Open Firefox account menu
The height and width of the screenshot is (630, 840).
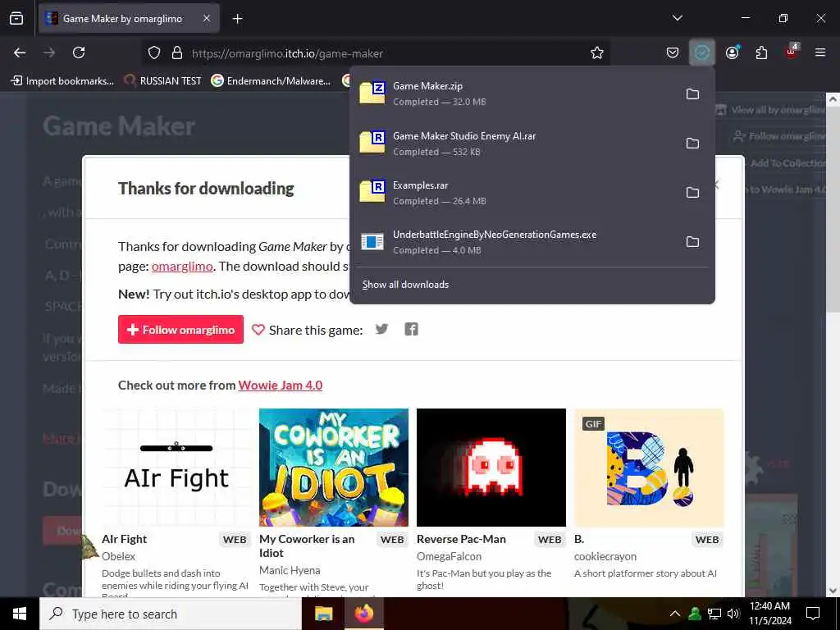733,52
